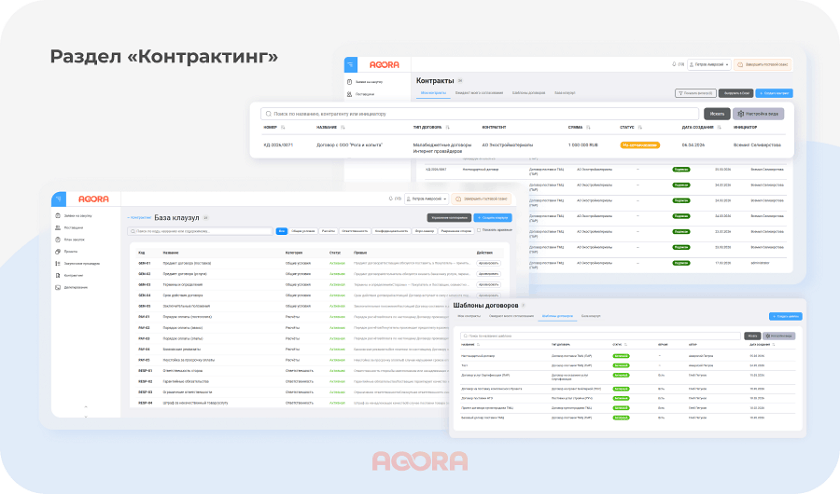
Task: Filter clauses by Форс-мажор
Action: point(424,231)
